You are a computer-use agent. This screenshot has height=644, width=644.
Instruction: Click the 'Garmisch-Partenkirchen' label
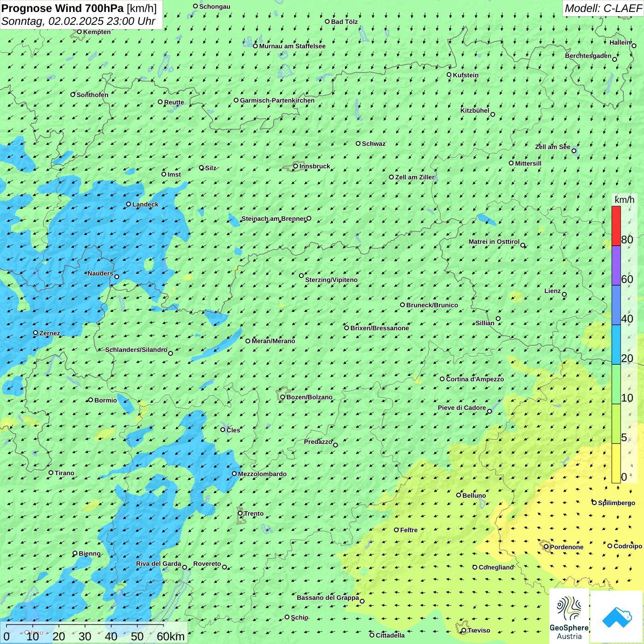tap(277, 100)
